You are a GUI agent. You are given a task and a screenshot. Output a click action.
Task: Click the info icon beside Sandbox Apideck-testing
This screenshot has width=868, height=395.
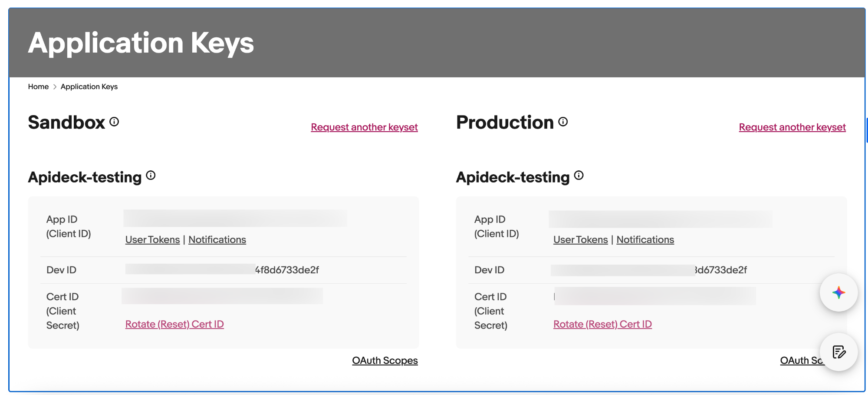point(151,176)
